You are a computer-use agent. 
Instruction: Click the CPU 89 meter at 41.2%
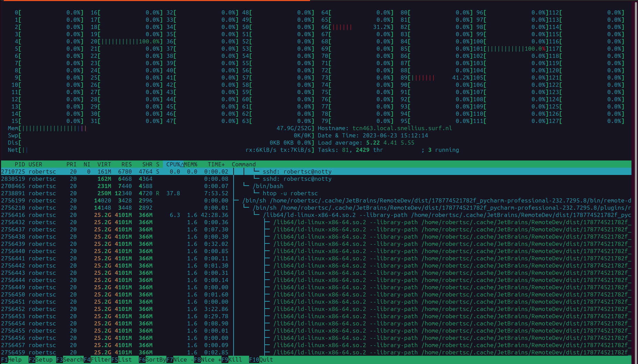coord(436,77)
